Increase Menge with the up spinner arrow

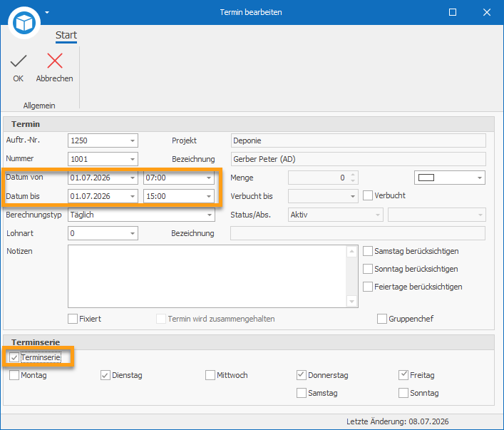coord(353,175)
